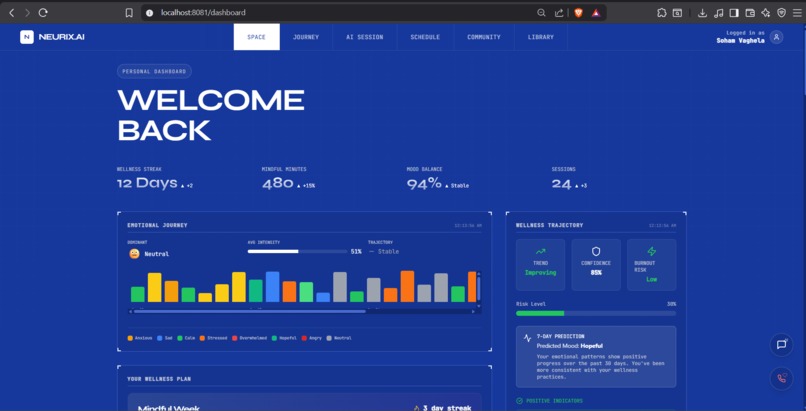Open the music note playlist icon
This screenshot has width=806, height=411.
coord(719,13)
